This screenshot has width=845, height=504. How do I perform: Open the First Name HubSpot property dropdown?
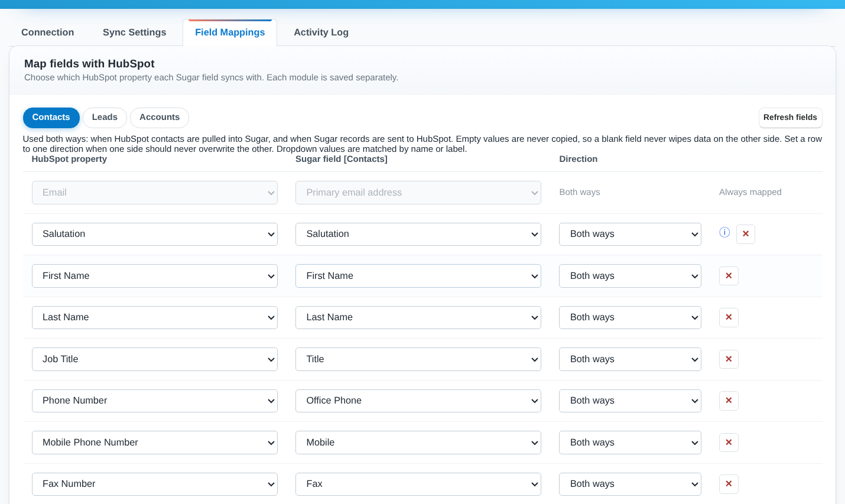point(155,276)
